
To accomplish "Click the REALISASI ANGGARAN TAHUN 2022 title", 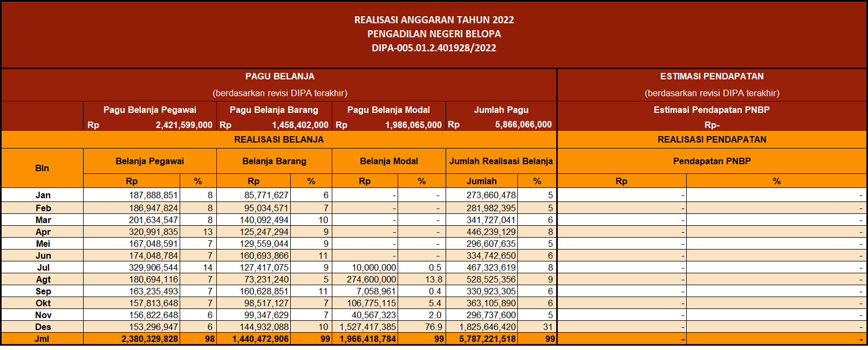I will click(434, 20).
